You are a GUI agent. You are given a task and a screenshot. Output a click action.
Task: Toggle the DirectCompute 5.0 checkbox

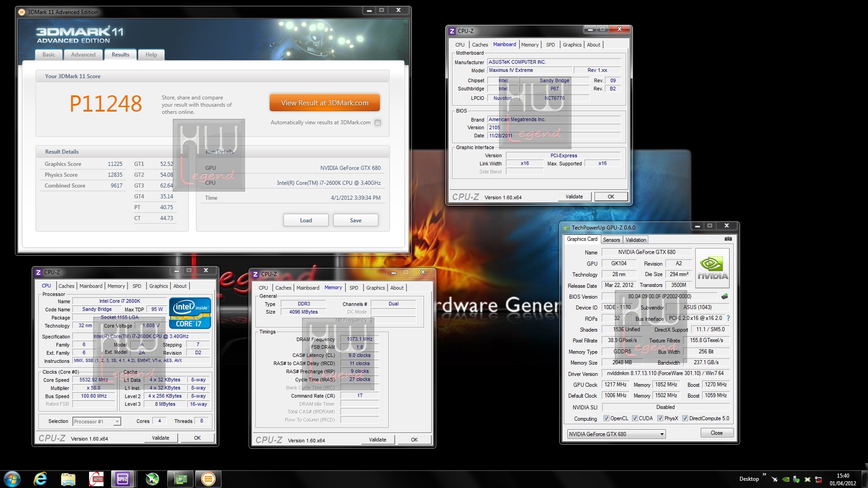click(685, 418)
